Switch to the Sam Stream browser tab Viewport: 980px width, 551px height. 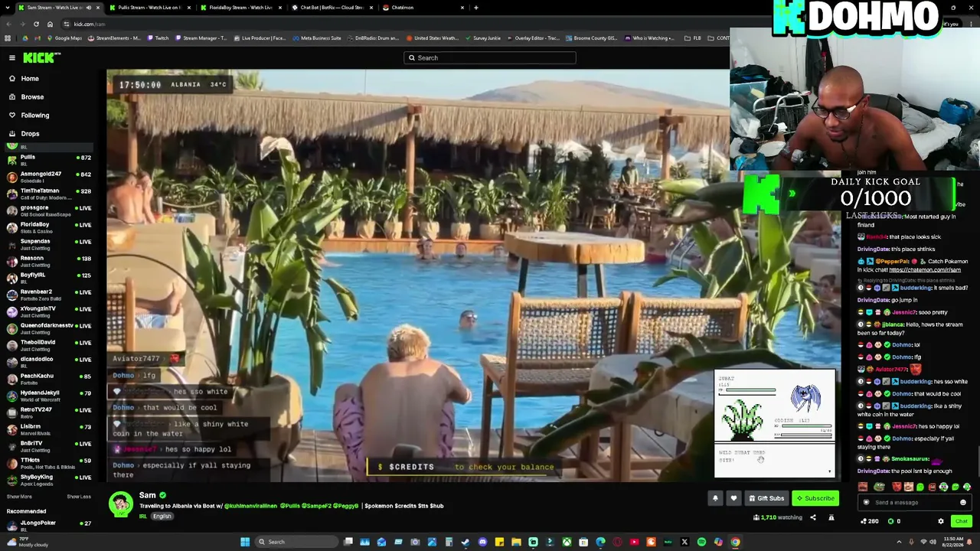click(60, 8)
